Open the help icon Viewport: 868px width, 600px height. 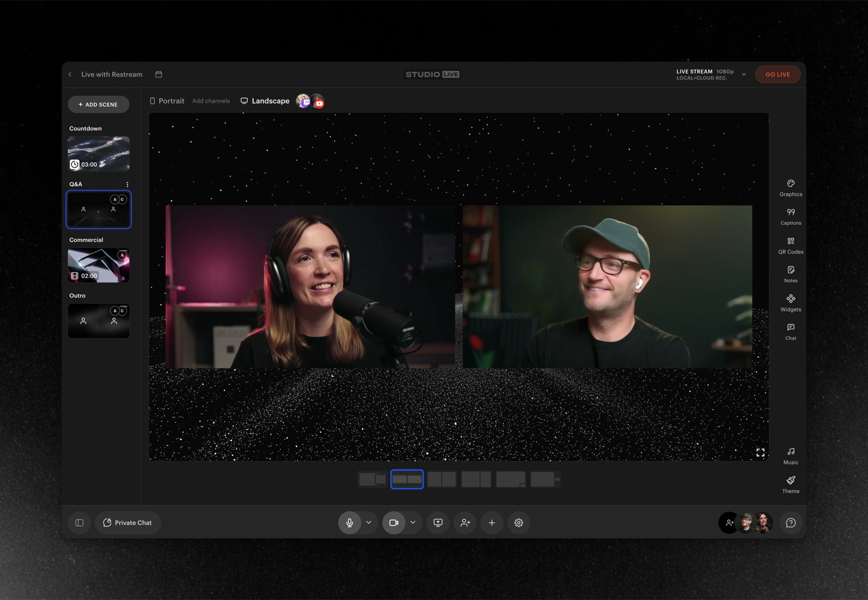791,523
